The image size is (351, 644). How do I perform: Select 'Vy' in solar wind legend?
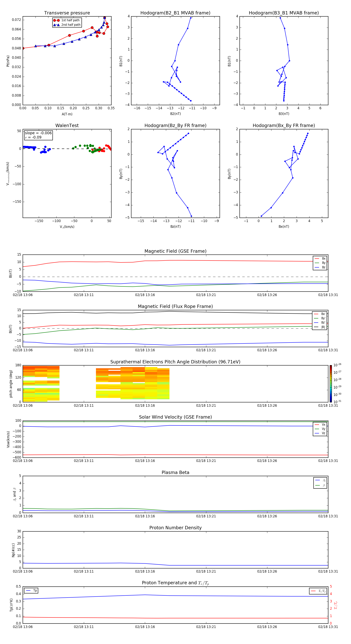click(320, 429)
